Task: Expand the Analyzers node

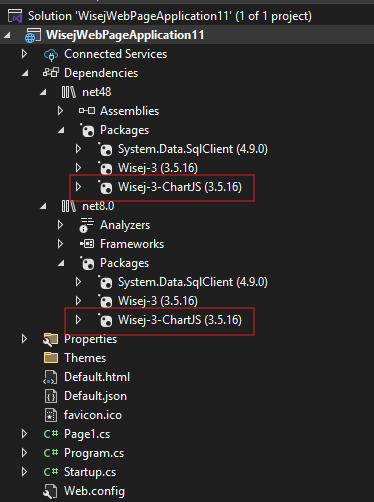Action: coord(60,225)
